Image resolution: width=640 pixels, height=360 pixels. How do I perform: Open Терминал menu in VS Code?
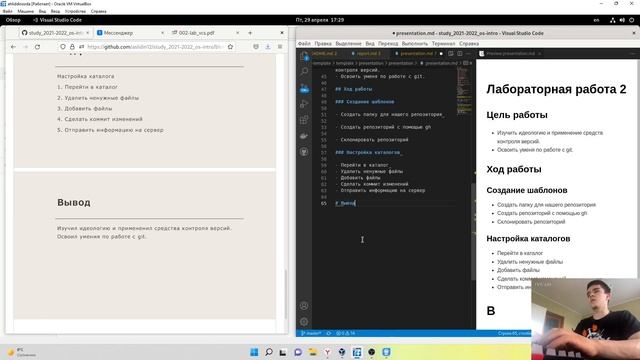click(443, 43)
